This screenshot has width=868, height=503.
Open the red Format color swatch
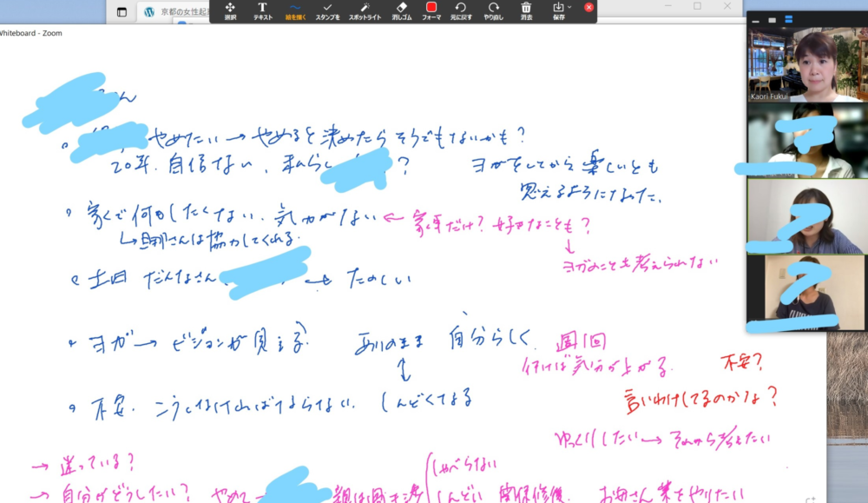431,8
